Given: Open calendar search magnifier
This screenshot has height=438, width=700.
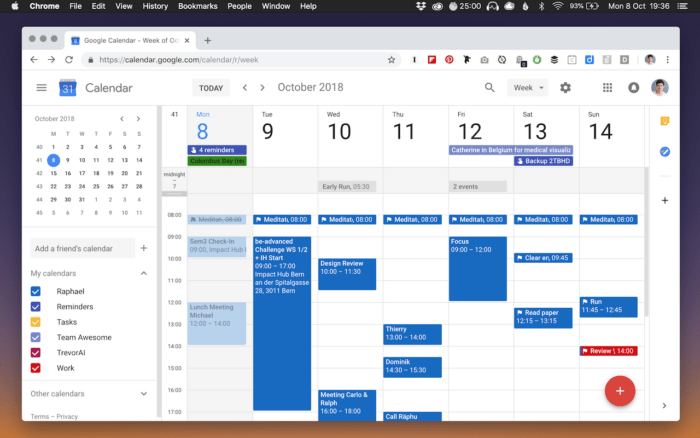Looking at the screenshot, I should [490, 88].
